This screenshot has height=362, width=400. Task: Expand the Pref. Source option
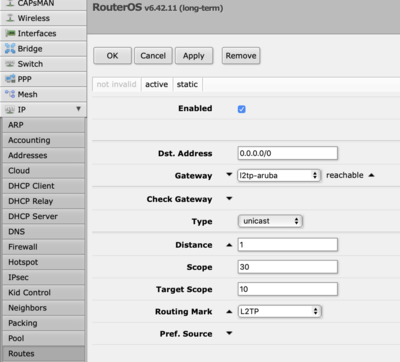point(229,333)
